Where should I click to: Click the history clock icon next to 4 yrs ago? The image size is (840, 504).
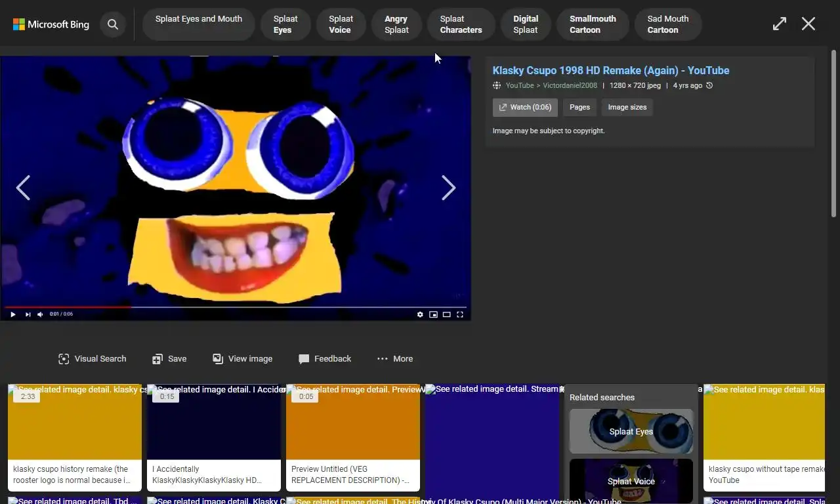(709, 85)
